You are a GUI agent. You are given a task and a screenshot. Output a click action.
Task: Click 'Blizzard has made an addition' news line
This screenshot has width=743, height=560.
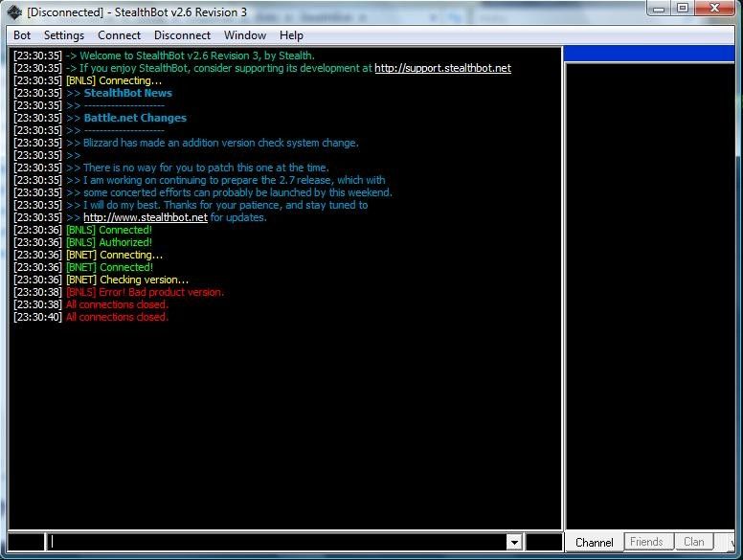pos(213,143)
